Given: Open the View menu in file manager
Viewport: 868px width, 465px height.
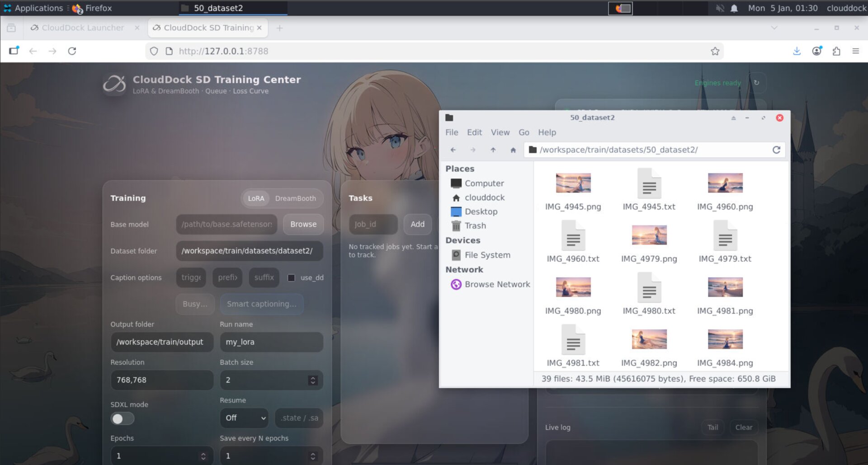Looking at the screenshot, I should tap(500, 132).
